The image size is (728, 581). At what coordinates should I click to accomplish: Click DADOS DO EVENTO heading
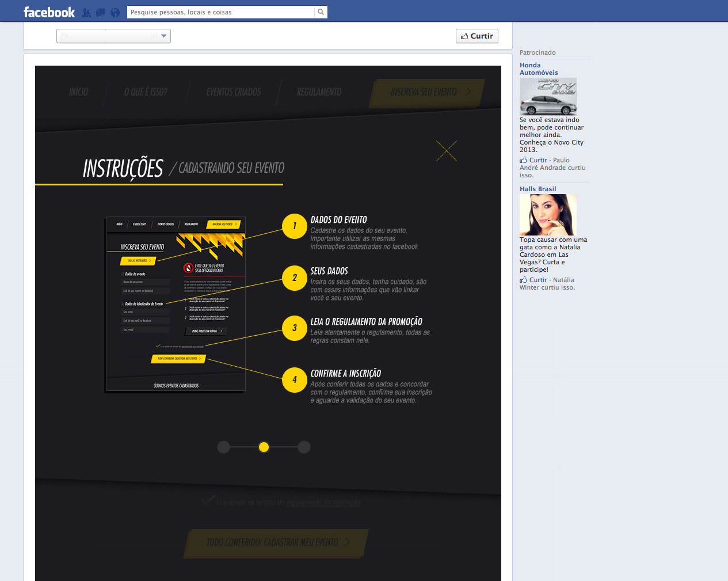tap(338, 220)
